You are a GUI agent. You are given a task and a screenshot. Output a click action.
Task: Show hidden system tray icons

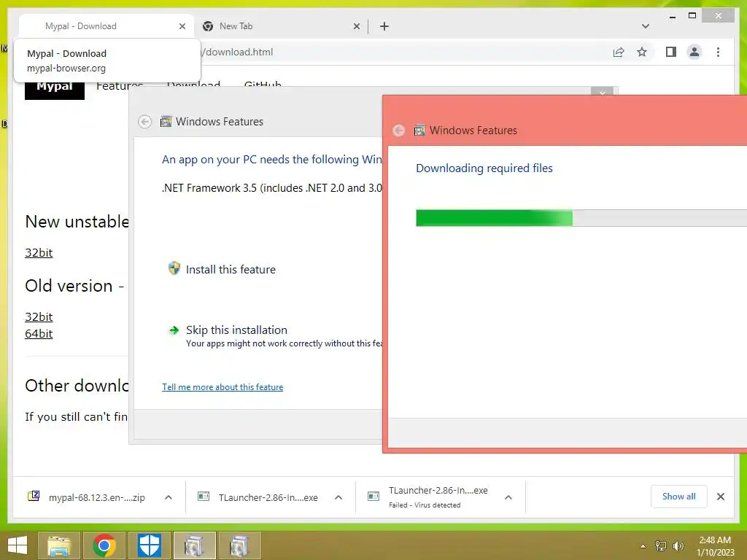click(x=643, y=546)
